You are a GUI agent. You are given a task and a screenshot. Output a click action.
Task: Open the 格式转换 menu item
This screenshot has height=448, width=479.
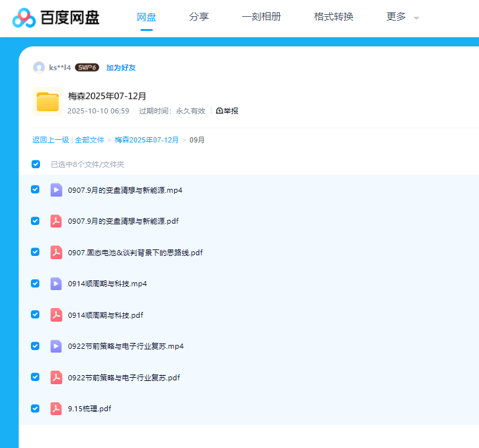pyautogui.click(x=333, y=17)
